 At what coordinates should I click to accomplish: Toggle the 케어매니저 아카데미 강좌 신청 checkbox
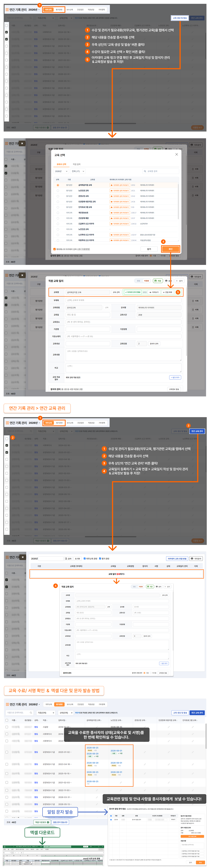coord(55,249)
